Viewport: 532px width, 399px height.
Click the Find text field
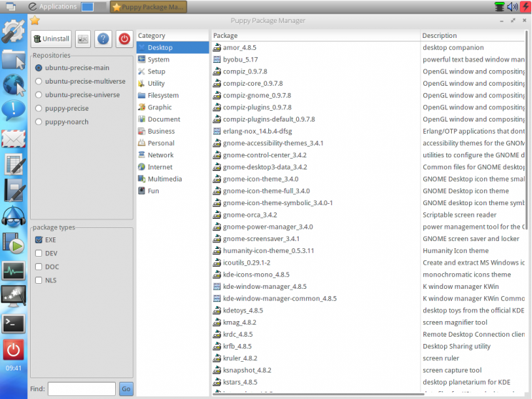82,389
